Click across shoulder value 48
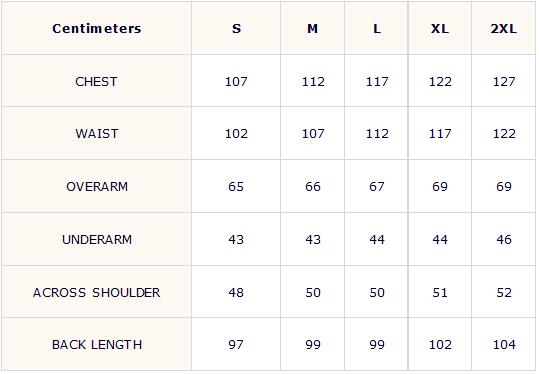Image resolution: width=539 pixels, height=374 pixels. tap(236, 293)
